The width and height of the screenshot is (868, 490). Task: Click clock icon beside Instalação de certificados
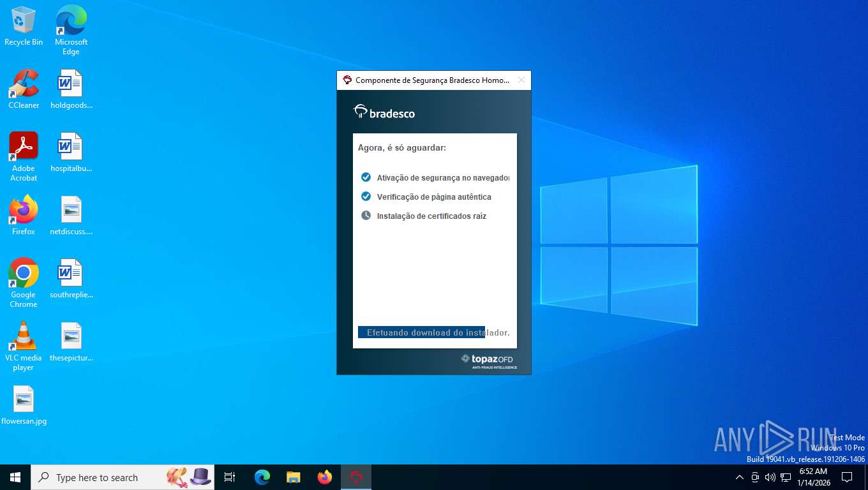[x=366, y=216]
